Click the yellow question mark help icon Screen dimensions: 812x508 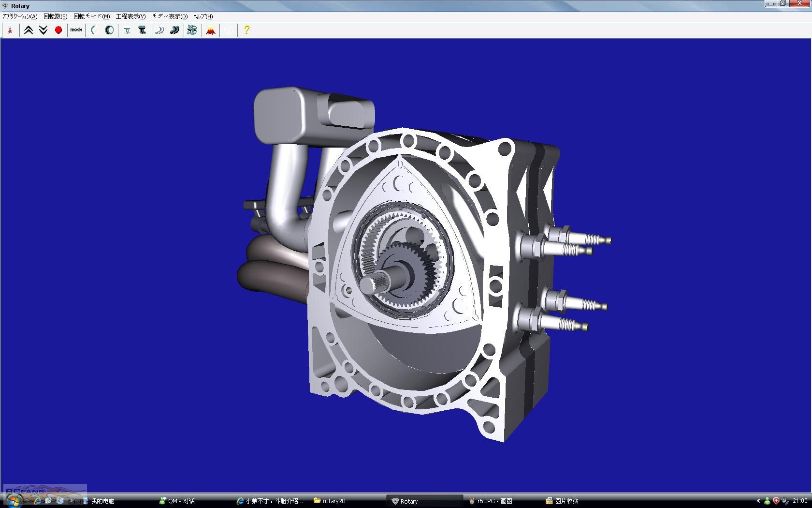point(246,30)
